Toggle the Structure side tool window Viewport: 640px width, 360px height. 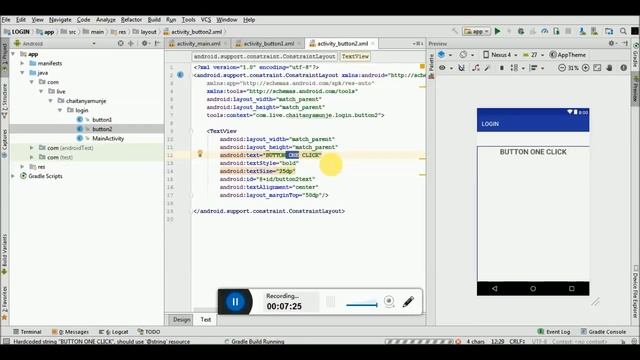pyautogui.click(x=4, y=101)
